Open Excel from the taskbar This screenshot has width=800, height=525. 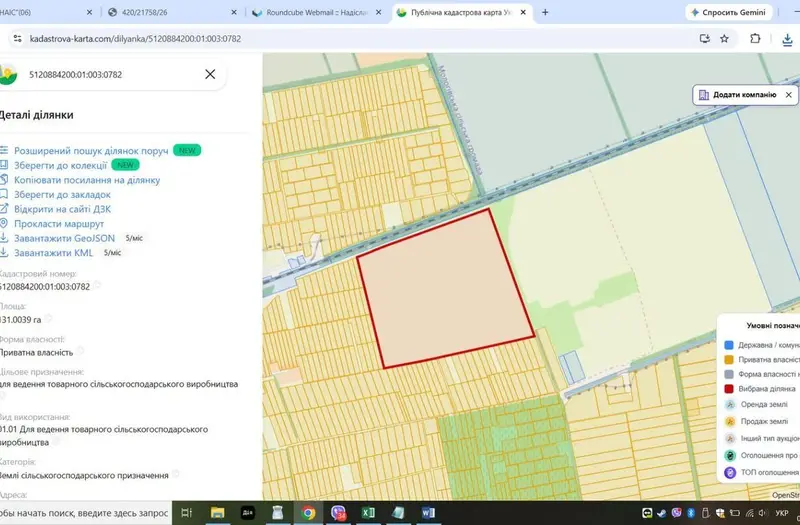368,512
